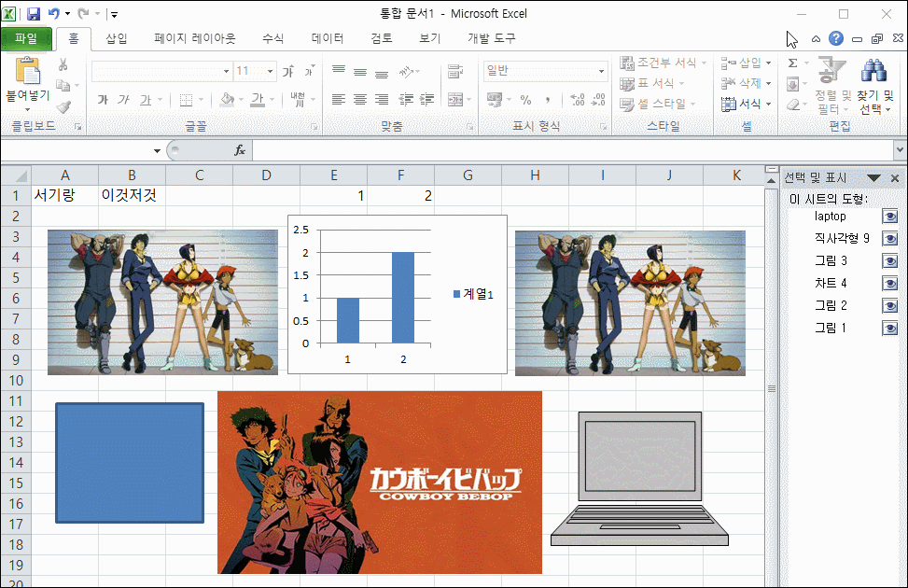This screenshot has height=588, width=908.
Task: Center text horizontally in cell
Action: pos(360,100)
